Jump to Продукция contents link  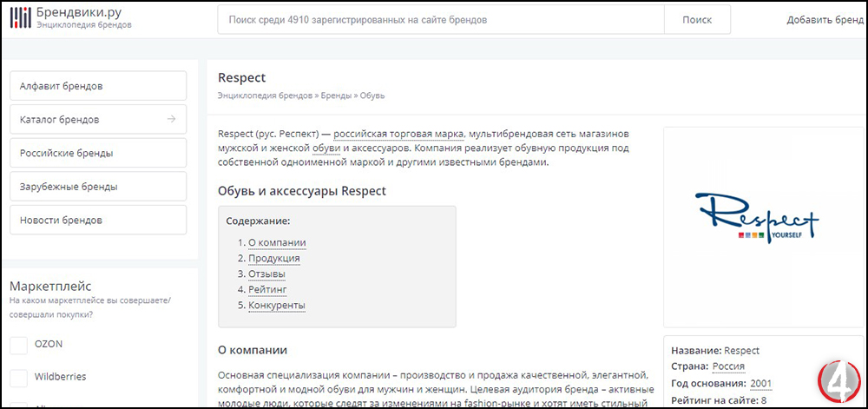click(274, 258)
